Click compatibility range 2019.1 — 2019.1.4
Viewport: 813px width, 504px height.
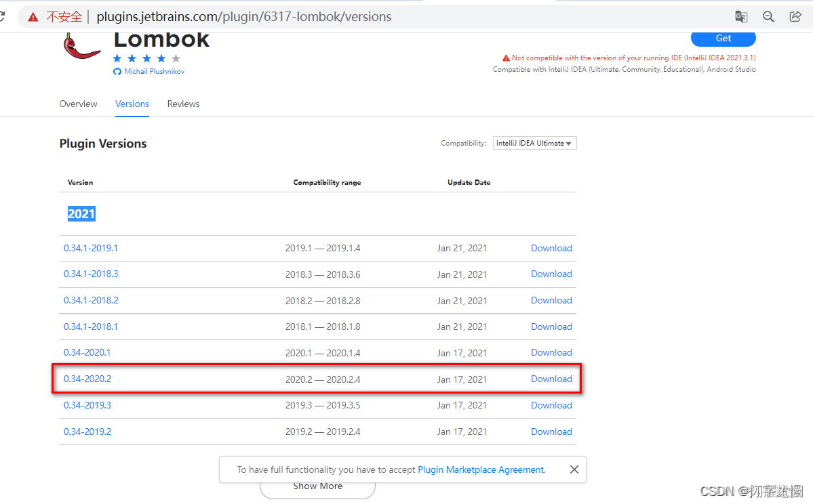point(323,249)
